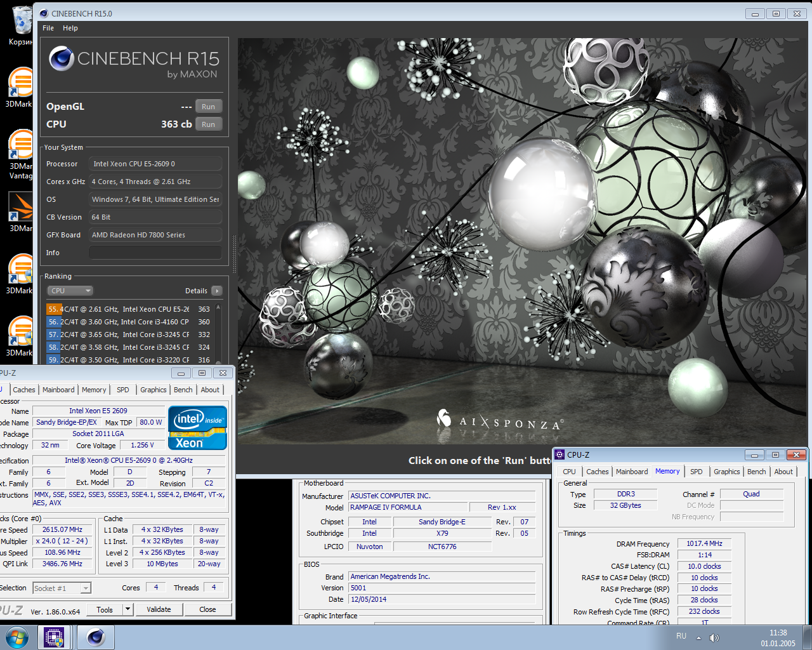Select ranking row 57 at 3.65 GHz
The image size is (812, 650).
coord(129,335)
